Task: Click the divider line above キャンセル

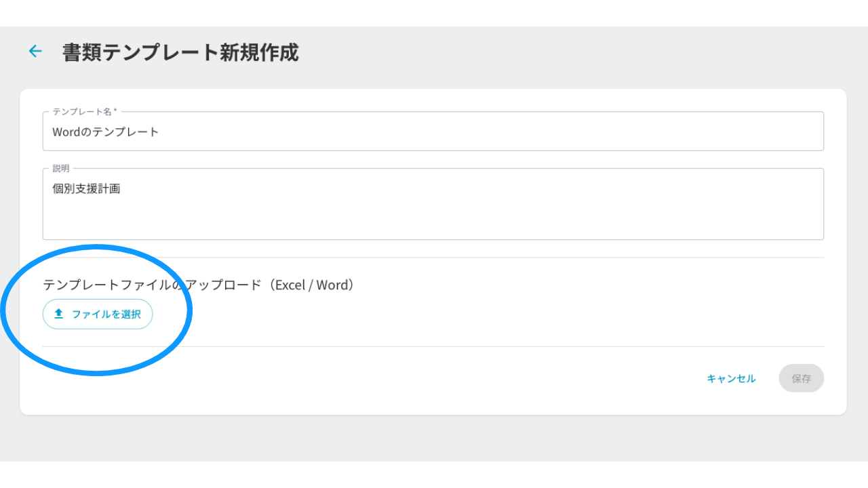Action: click(433, 346)
